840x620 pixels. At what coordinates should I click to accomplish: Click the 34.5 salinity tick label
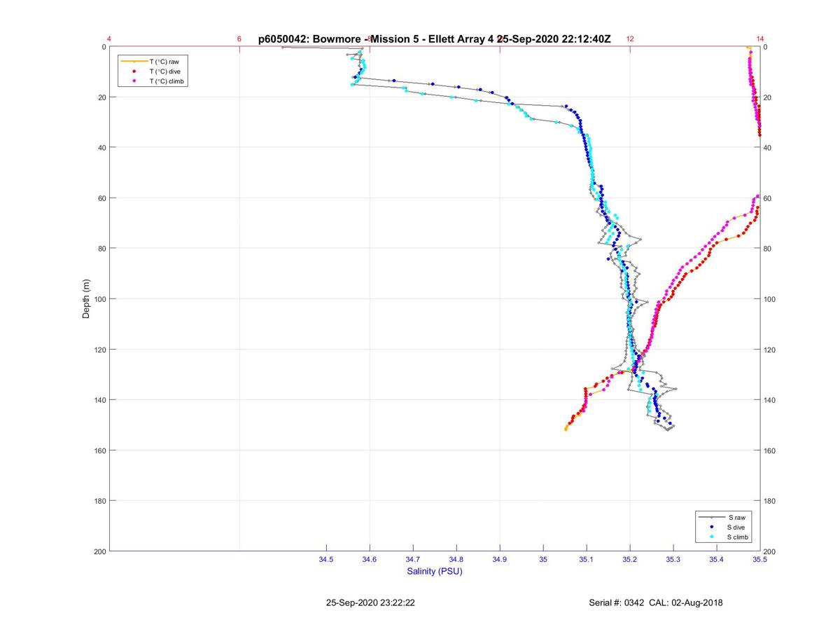pyautogui.click(x=326, y=560)
